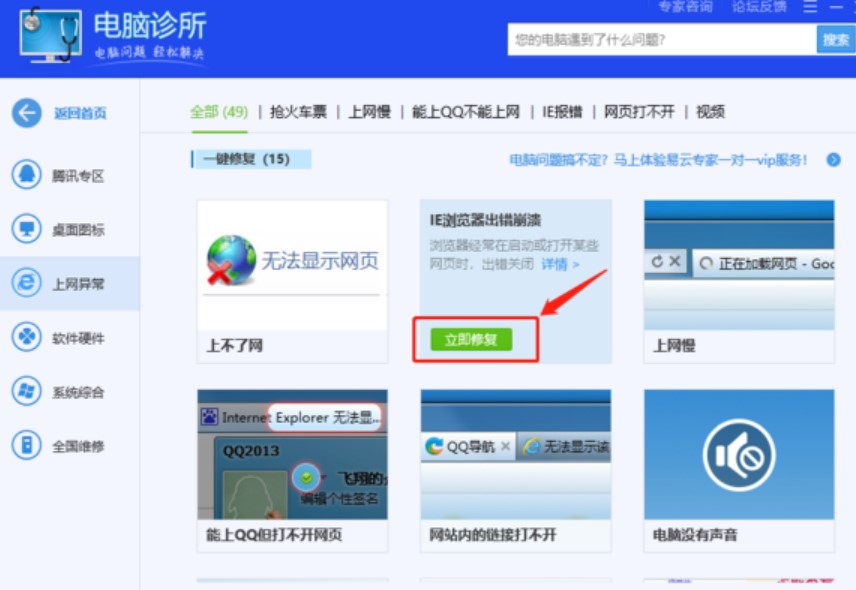
Task: Click the 搜索 search button
Action: click(835, 39)
